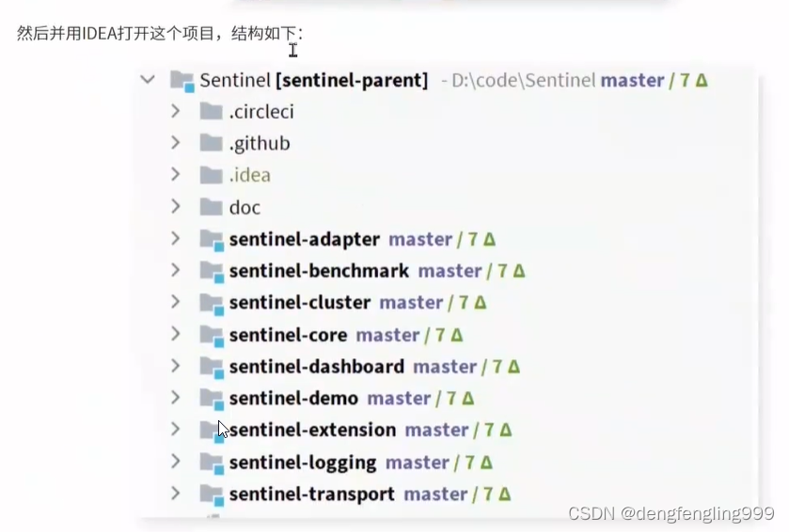Expand the sentinel-transport module

pyautogui.click(x=176, y=493)
